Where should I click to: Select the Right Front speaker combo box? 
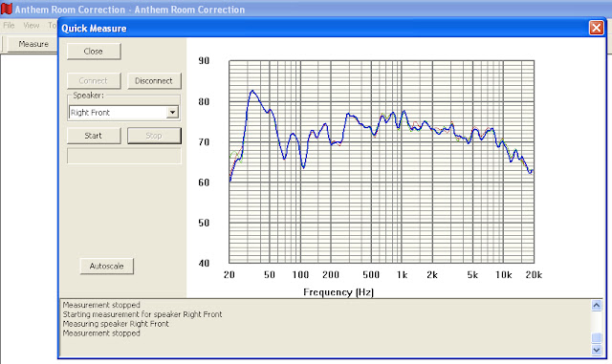tap(123, 113)
